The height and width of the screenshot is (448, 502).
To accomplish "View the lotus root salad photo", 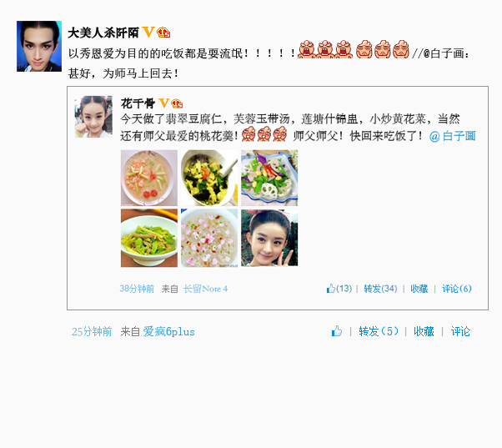I will coord(269,178).
